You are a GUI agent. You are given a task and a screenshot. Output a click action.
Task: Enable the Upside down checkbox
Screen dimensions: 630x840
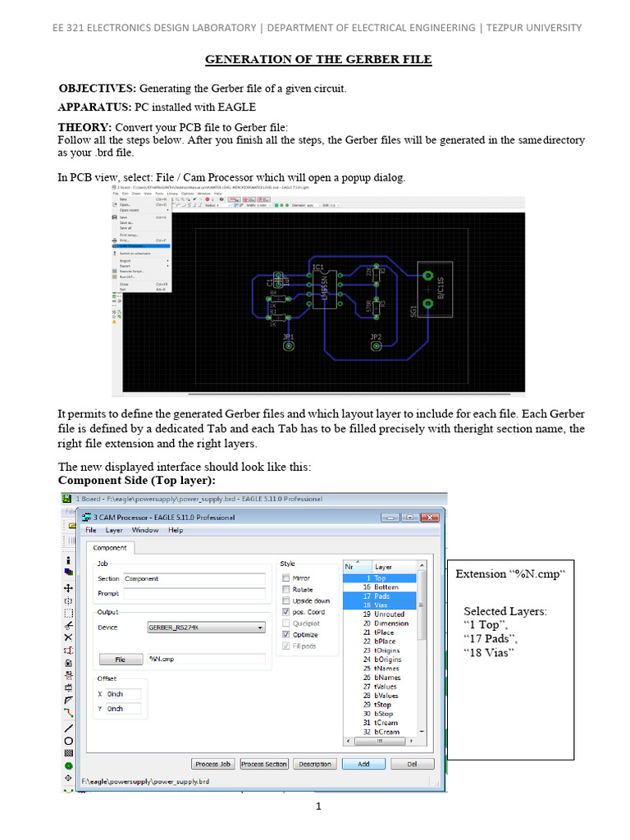click(286, 600)
